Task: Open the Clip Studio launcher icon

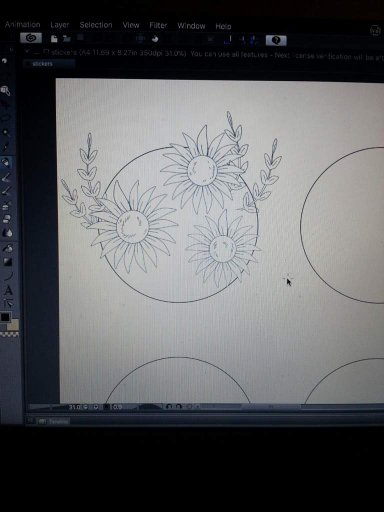Action: click(31, 38)
